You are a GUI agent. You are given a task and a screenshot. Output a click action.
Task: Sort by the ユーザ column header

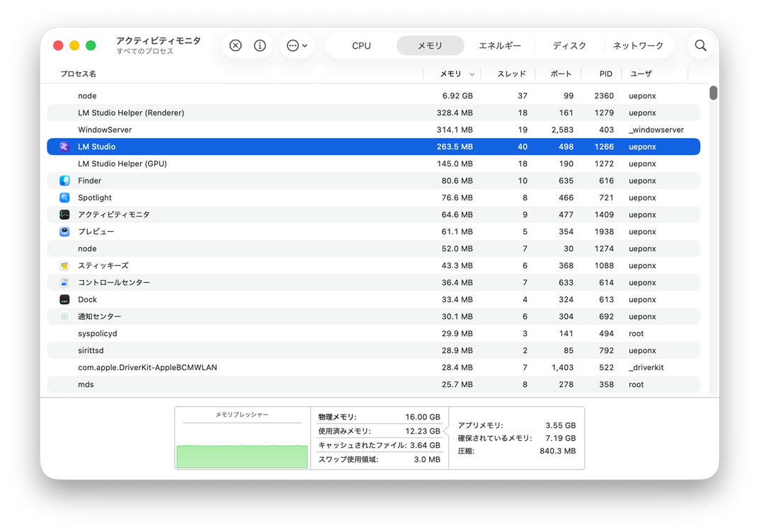click(641, 74)
